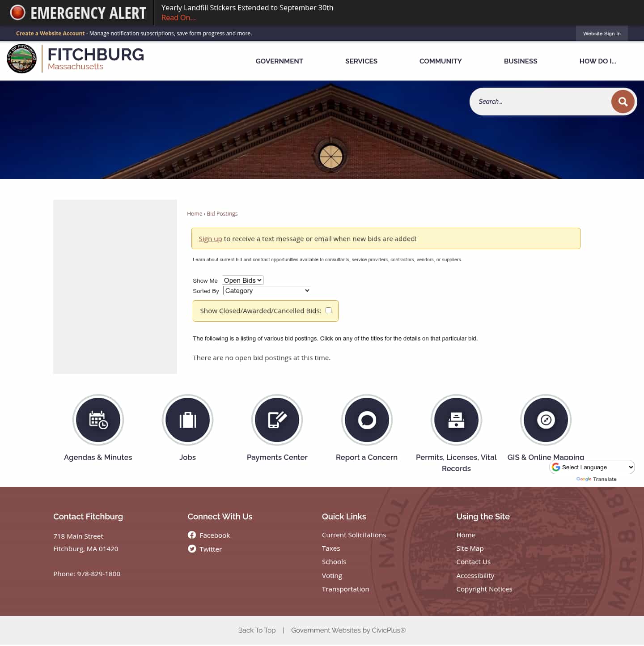Click the Facebook icon in footer
The width and height of the screenshot is (644, 646).
click(192, 535)
